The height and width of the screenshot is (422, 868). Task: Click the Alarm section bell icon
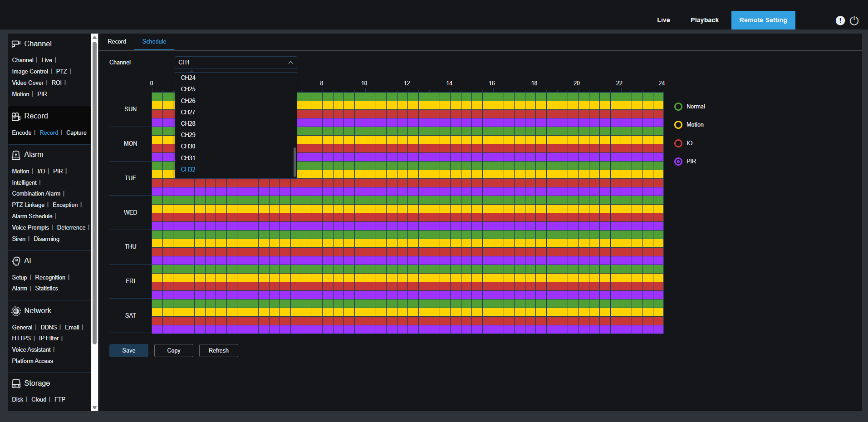16,155
